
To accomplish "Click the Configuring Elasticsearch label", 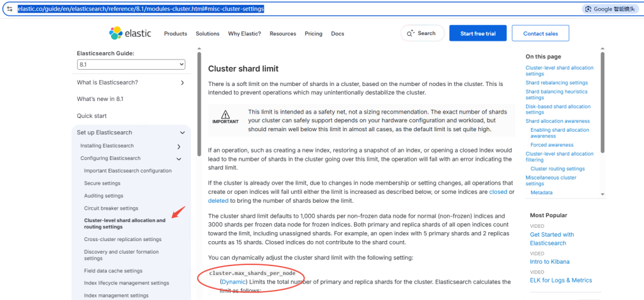I will 110,158.
